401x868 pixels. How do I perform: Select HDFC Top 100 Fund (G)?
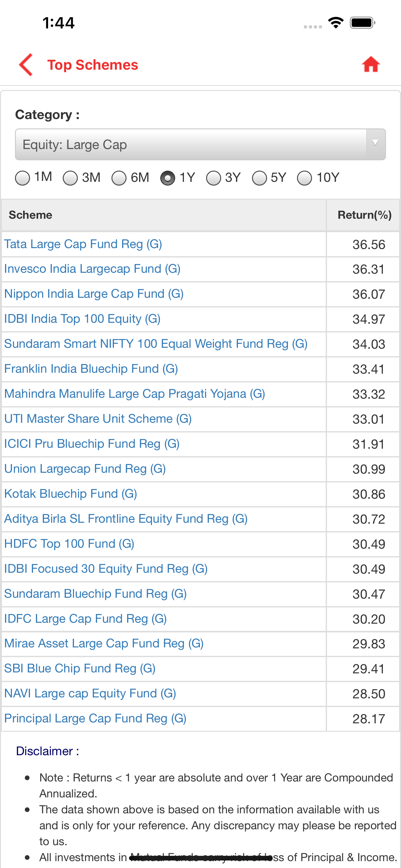69,543
